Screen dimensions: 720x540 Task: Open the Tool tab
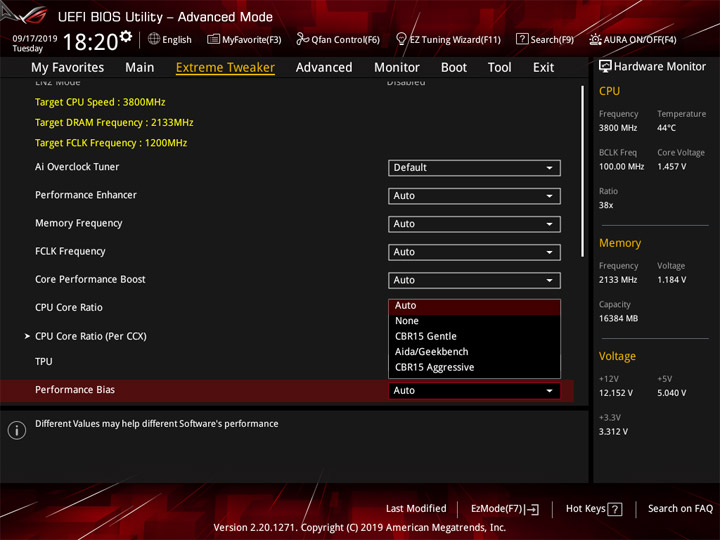499,68
